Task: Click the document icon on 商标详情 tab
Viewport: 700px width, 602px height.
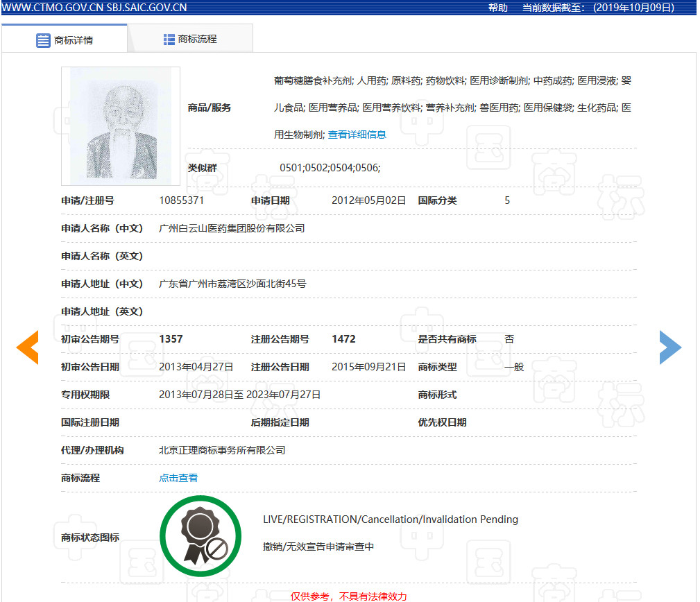Action: (x=43, y=40)
